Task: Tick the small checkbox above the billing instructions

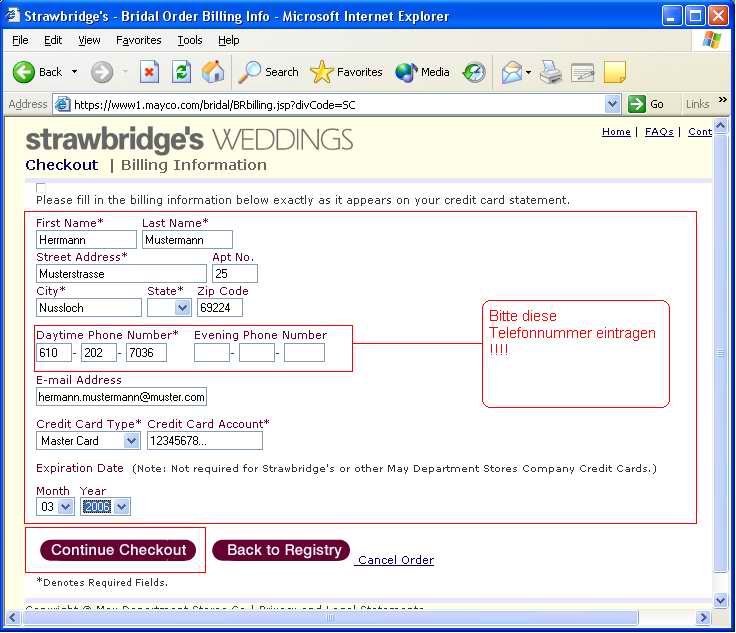Action: [41, 187]
